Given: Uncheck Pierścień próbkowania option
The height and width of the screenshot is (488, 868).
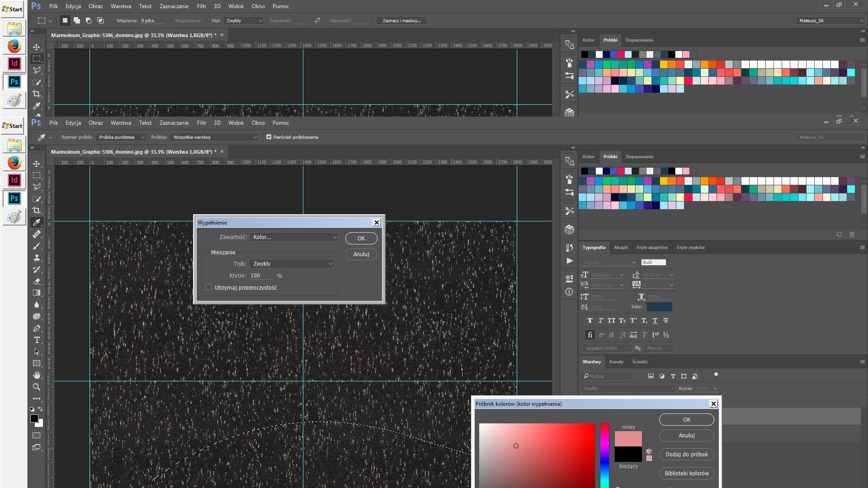Looking at the screenshot, I should [x=269, y=137].
